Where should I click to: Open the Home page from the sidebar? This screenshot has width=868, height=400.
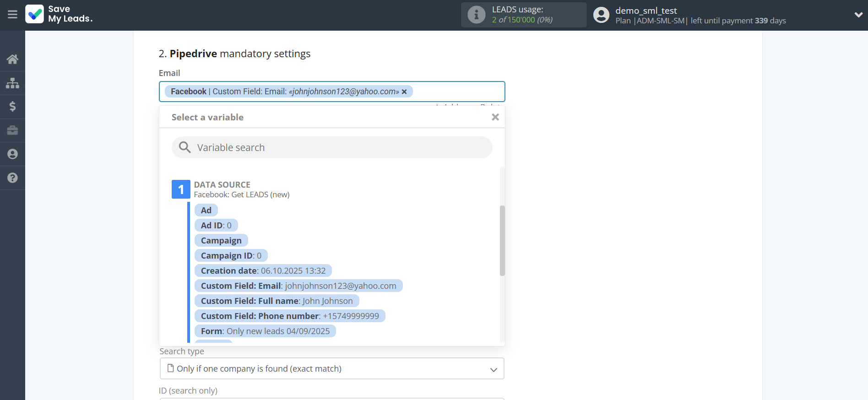tap(12, 59)
